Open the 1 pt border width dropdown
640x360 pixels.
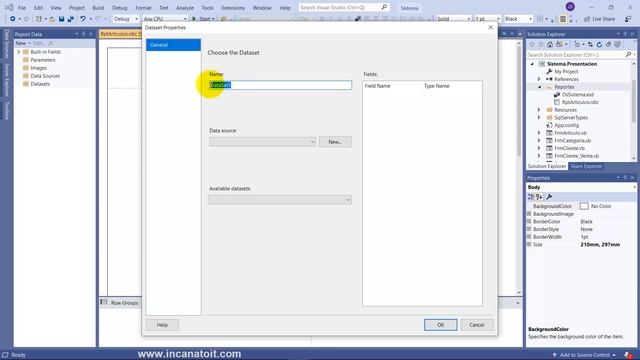[498, 19]
